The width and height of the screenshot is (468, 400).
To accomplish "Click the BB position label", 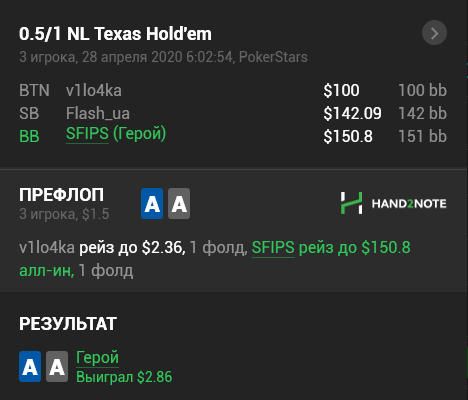I will (x=29, y=136).
